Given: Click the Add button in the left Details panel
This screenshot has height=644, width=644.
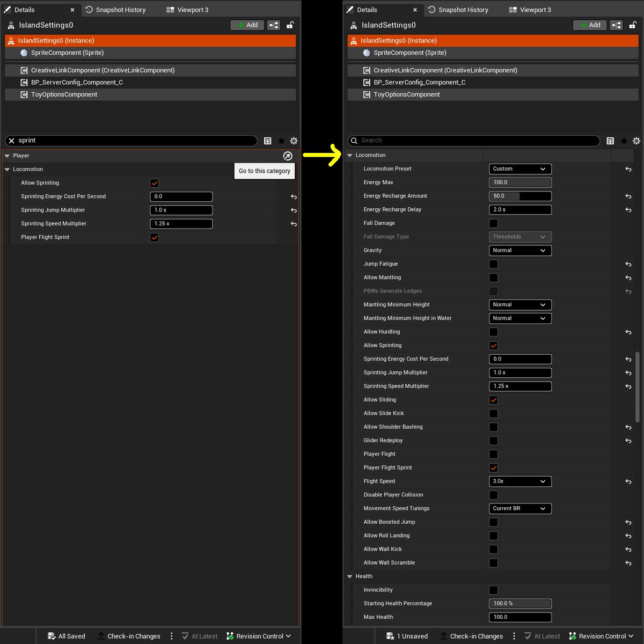Looking at the screenshot, I should [x=247, y=25].
